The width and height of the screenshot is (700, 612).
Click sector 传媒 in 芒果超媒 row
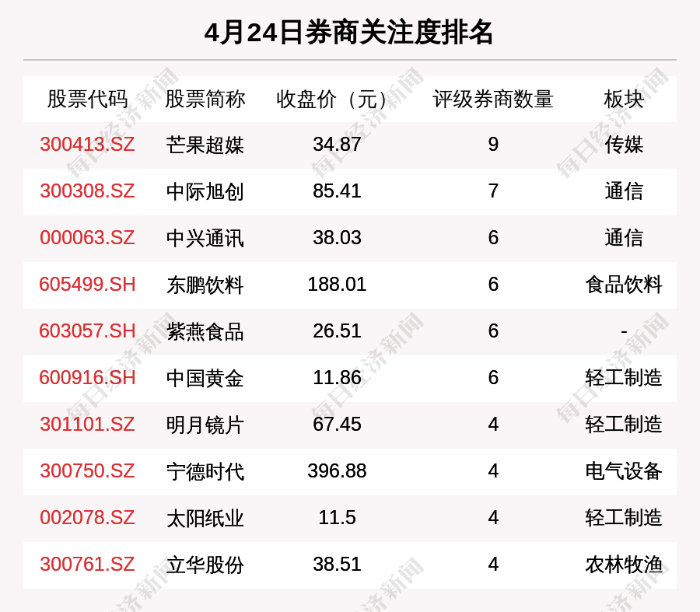[x=624, y=145]
